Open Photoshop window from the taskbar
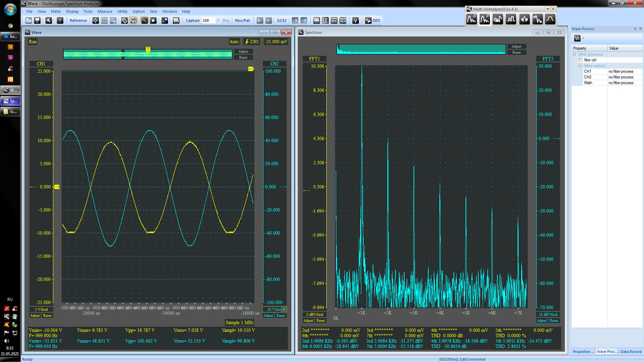644x362 pixels. coord(10,37)
